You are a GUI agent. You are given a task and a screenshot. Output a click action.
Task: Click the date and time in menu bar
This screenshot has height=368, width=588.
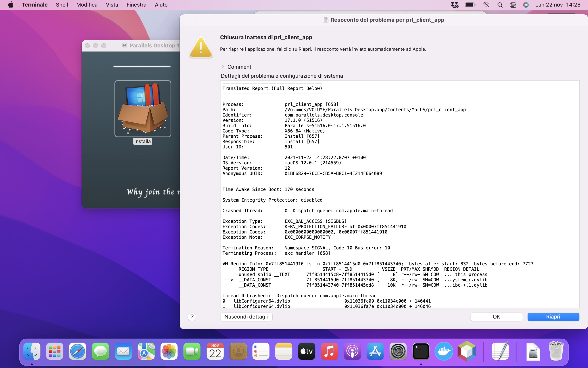[558, 5]
